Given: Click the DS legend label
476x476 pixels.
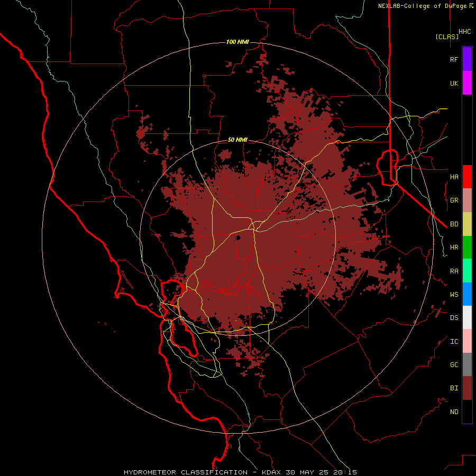Looking at the screenshot, I should coord(454,318).
